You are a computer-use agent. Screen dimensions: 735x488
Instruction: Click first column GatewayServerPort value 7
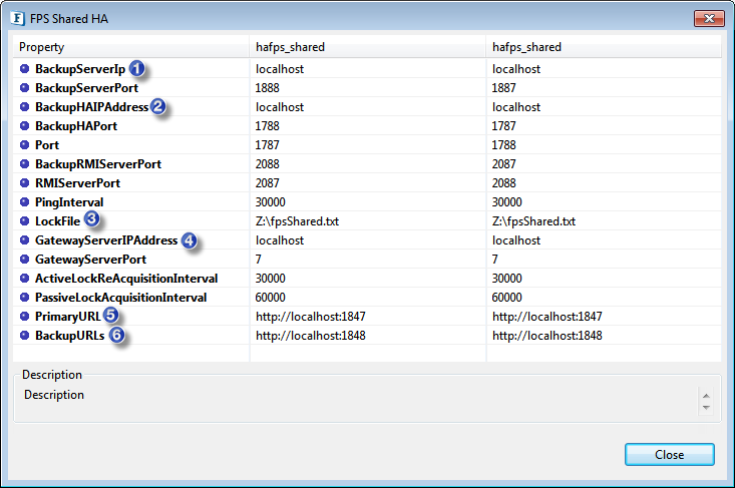tap(258, 259)
